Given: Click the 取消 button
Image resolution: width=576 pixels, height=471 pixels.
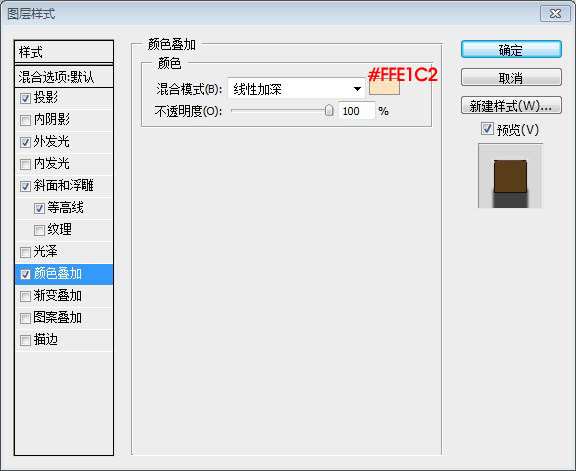Looking at the screenshot, I should click(511, 78).
